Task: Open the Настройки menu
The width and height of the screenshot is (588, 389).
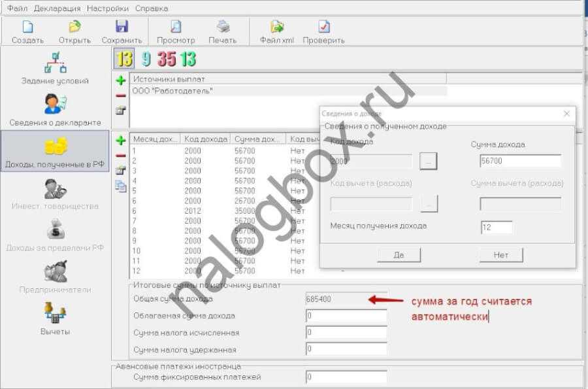Action: [x=108, y=8]
